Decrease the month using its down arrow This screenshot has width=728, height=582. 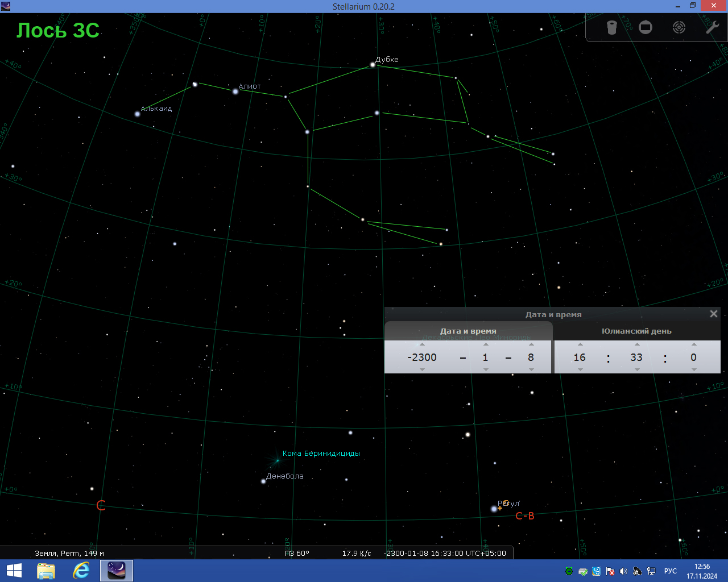pos(486,369)
